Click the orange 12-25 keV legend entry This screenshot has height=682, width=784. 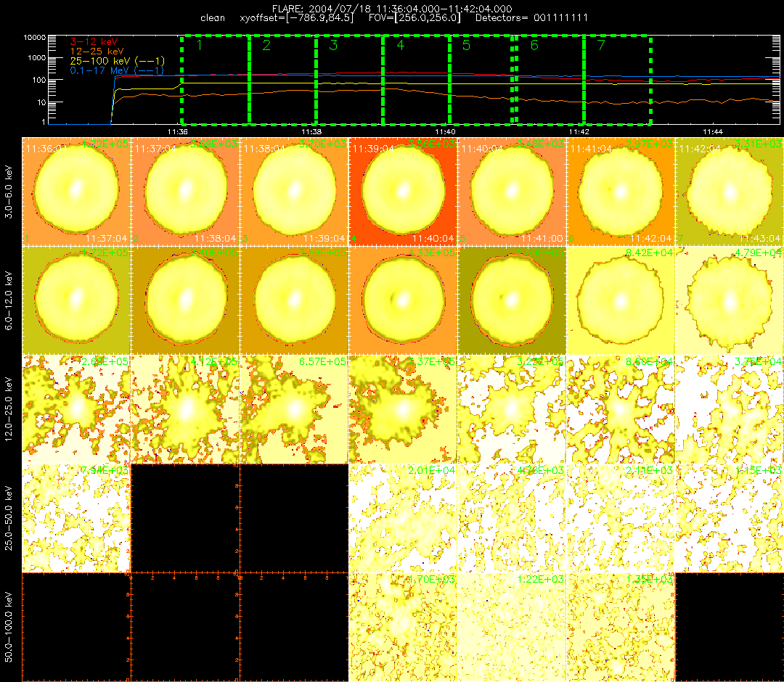(97, 51)
